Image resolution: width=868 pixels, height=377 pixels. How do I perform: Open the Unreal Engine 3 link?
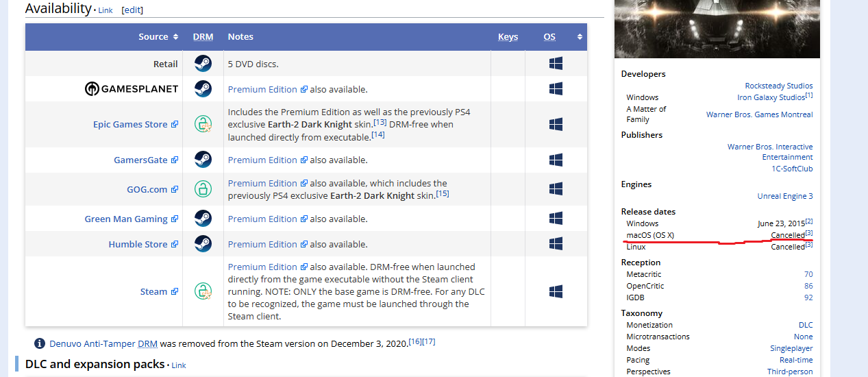coord(785,196)
